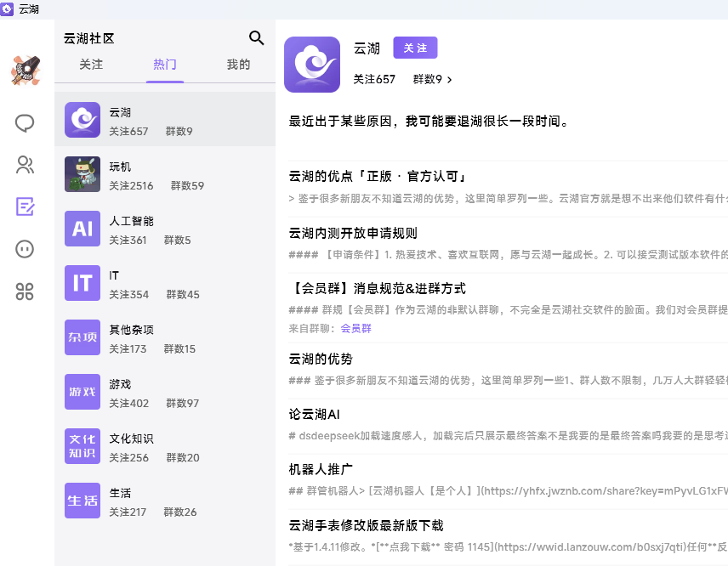Image resolution: width=728 pixels, height=566 pixels.
Task: Open the post 云湖内测开放申请规则
Action: (353, 233)
